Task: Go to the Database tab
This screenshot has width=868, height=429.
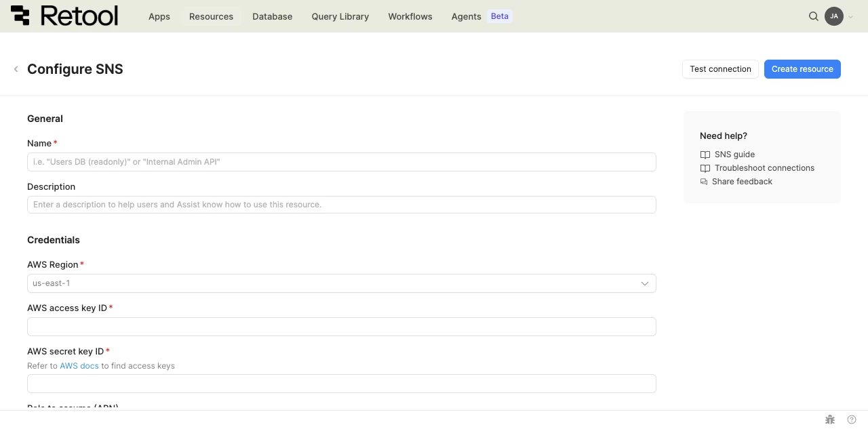Action: 272,16
